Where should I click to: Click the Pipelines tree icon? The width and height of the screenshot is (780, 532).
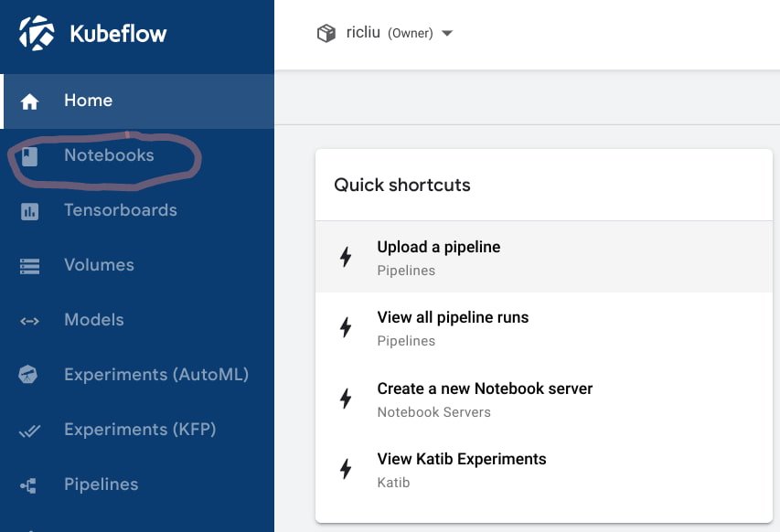click(x=28, y=485)
